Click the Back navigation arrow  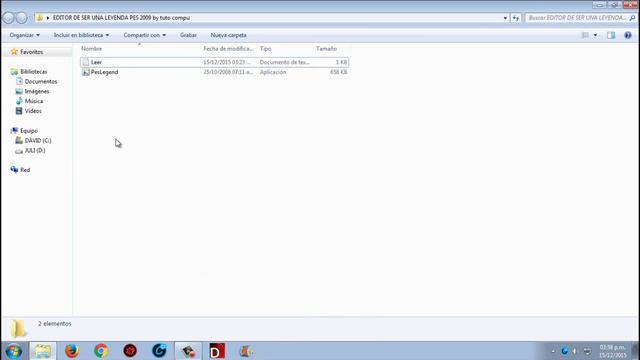click(x=8, y=18)
